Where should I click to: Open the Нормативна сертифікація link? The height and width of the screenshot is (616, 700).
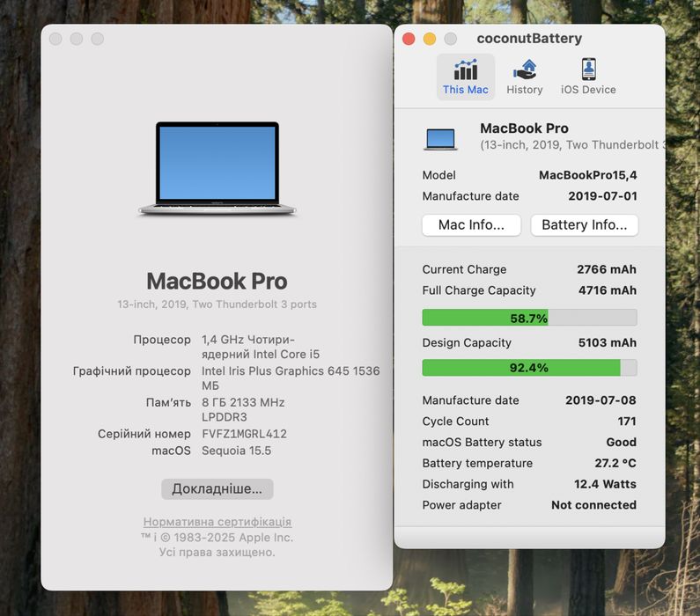pyautogui.click(x=217, y=522)
